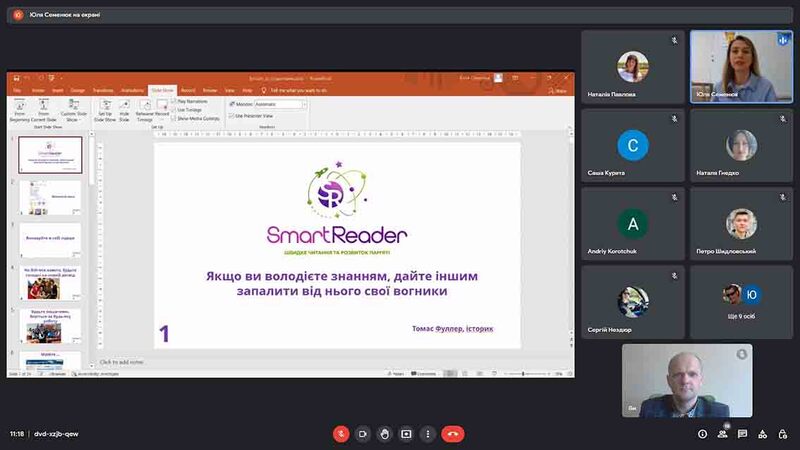Open the host controls lock icon
The height and width of the screenshot is (450, 800).
coord(783,434)
